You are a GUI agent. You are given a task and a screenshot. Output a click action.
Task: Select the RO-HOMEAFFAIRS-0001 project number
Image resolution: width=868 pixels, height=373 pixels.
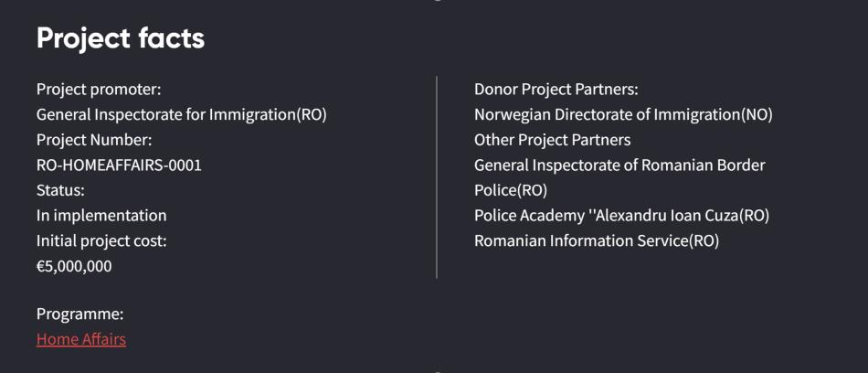pos(119,165)
